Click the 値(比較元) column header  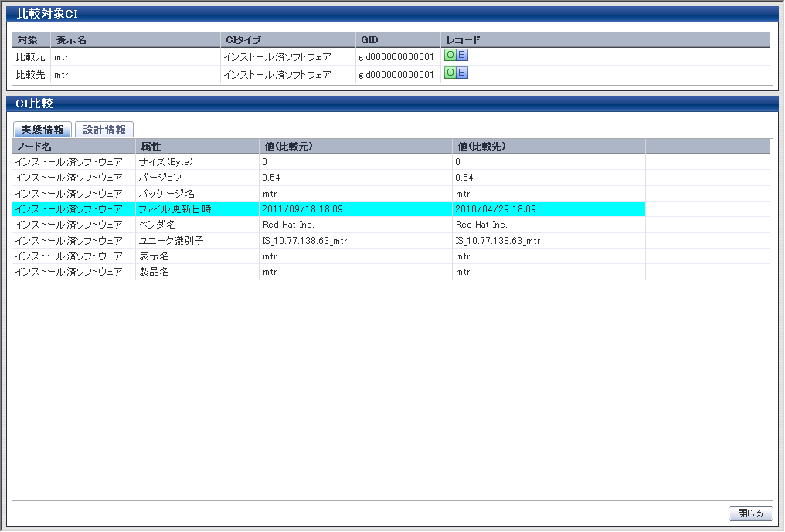coord(355,146)
